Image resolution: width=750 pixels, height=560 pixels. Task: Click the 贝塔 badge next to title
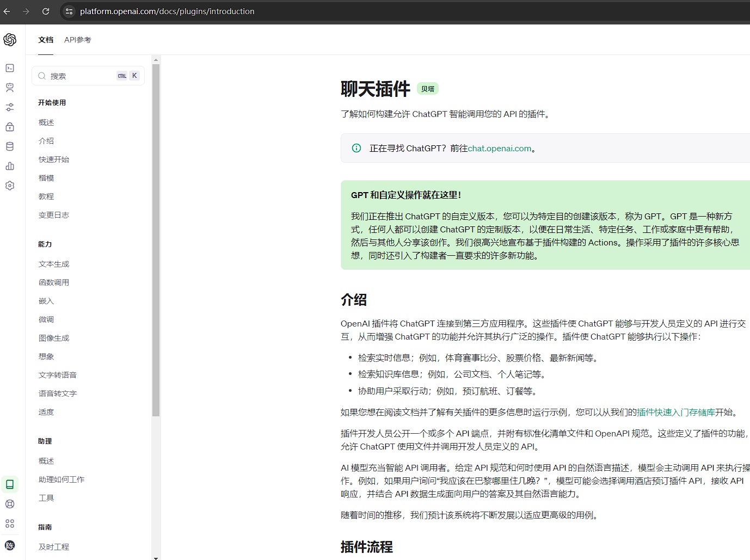428,89
